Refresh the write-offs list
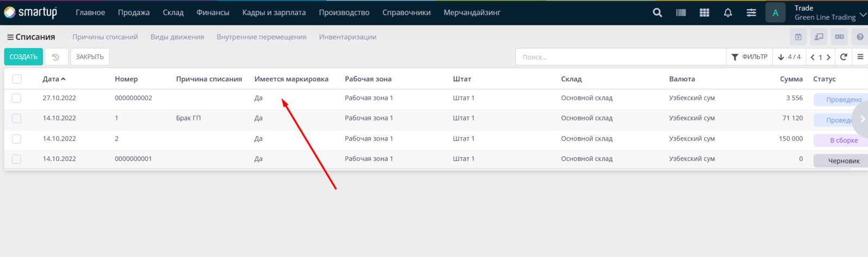 [x=844, y=57]
